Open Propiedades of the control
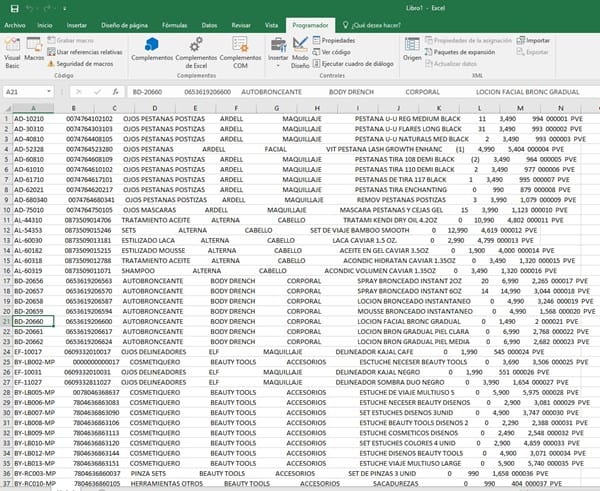 [334, 40]
